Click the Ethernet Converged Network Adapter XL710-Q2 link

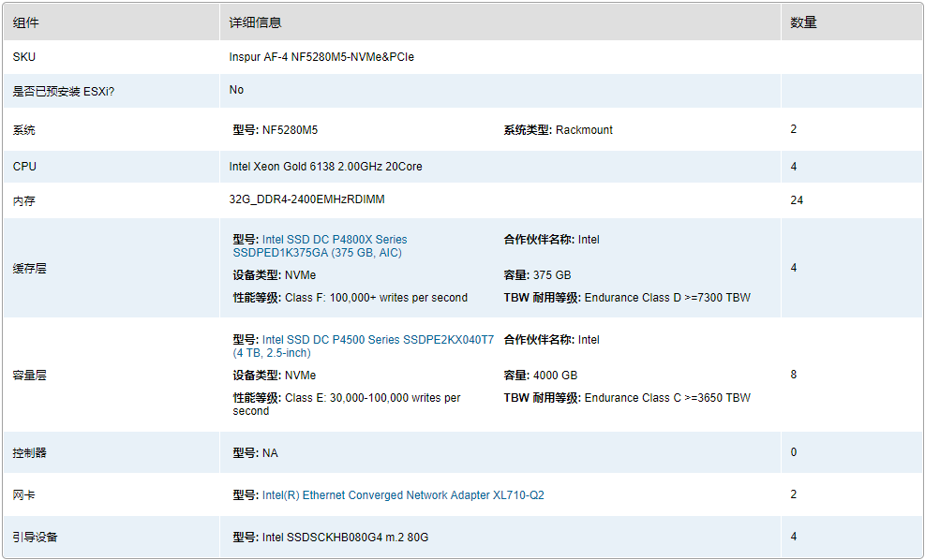click(x=403, y=495)
